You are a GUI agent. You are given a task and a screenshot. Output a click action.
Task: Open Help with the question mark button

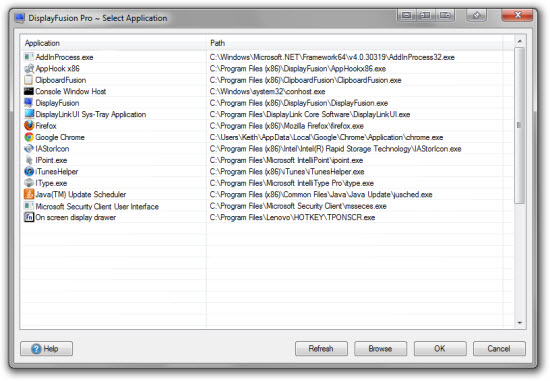(x=47, y=349)
